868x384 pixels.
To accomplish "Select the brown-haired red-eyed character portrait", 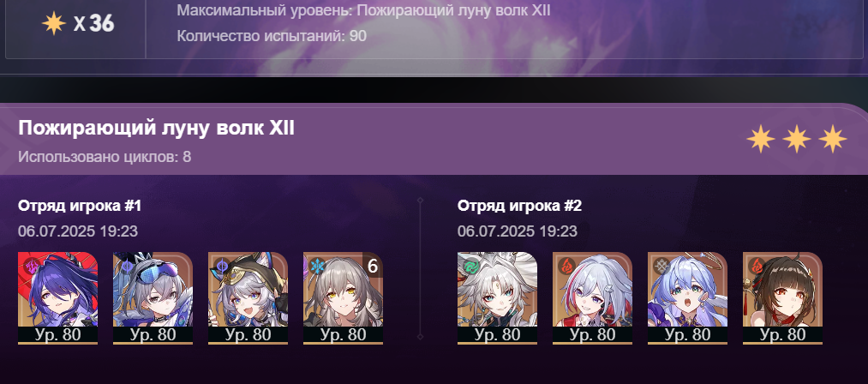I will point(782,298).
